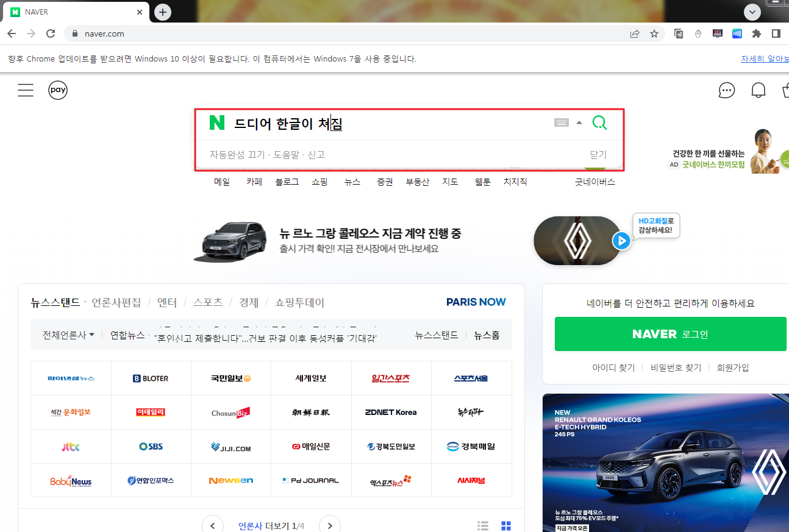Open Chrome tab search dropdown chevron
Screen dimensions: 789x532
click(752, 12)
